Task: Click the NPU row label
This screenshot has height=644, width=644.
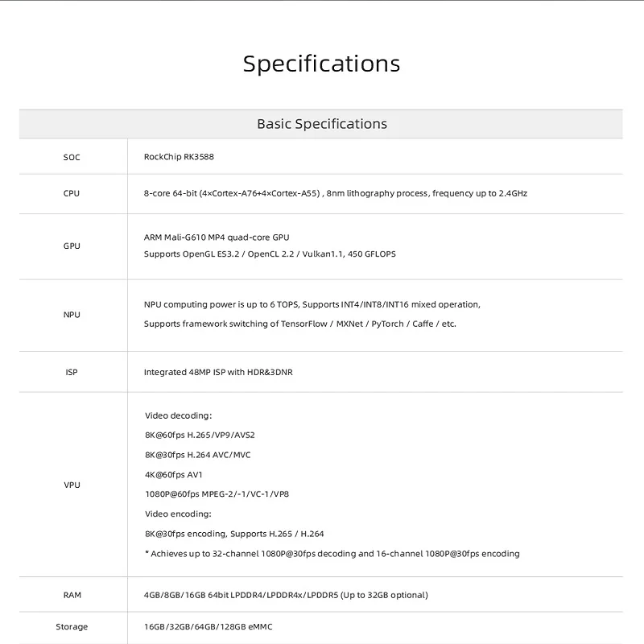Action: point(72,315)
